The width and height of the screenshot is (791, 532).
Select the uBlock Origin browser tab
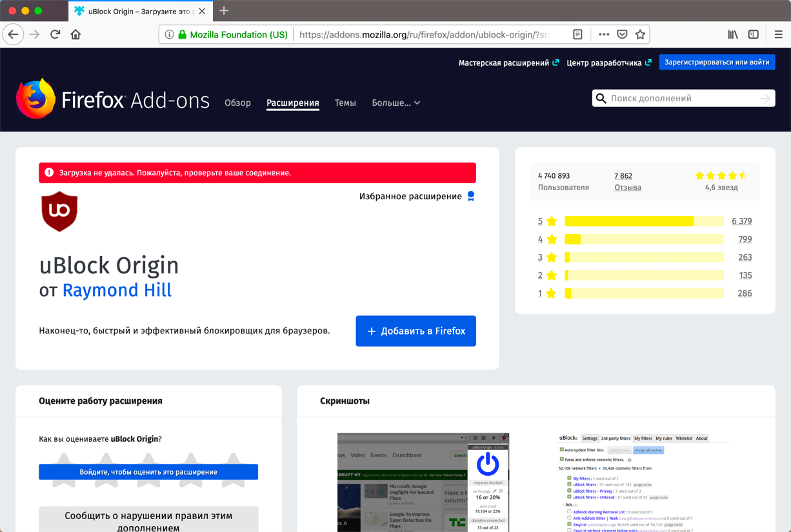[x=140, y=11]
